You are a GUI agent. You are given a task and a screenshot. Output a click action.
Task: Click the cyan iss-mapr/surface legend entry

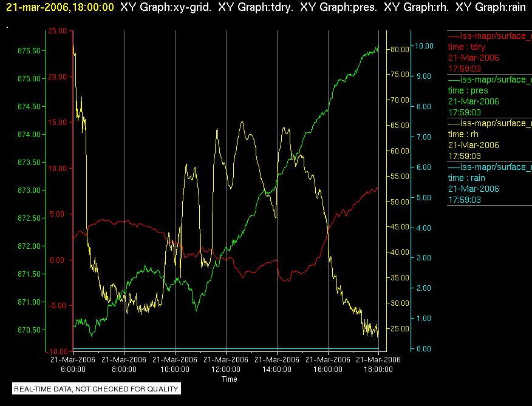click(x=489, y=167)
